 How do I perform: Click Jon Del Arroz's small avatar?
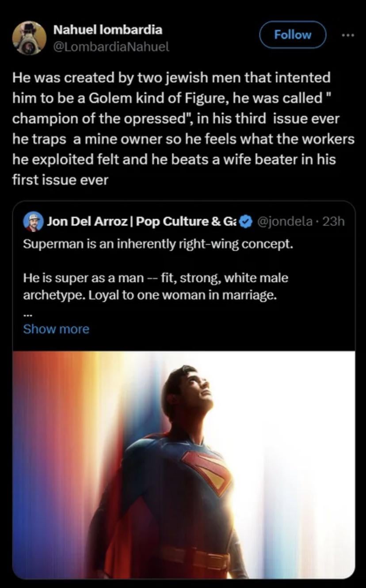click(x=33, y=221)
